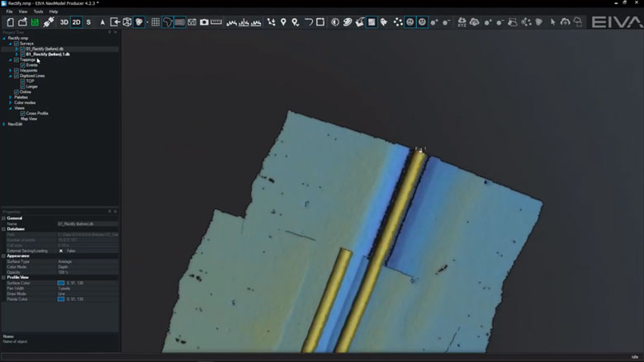
Task: Click the XYZ cloud export icon
Action: click(461, 22)
